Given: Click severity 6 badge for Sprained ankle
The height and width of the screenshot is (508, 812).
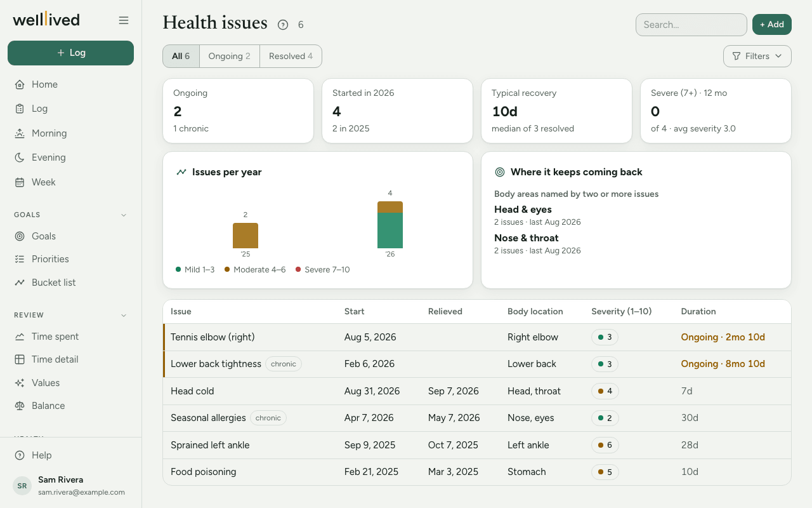Looking at the screenshot, I should (x=605, y=445).
